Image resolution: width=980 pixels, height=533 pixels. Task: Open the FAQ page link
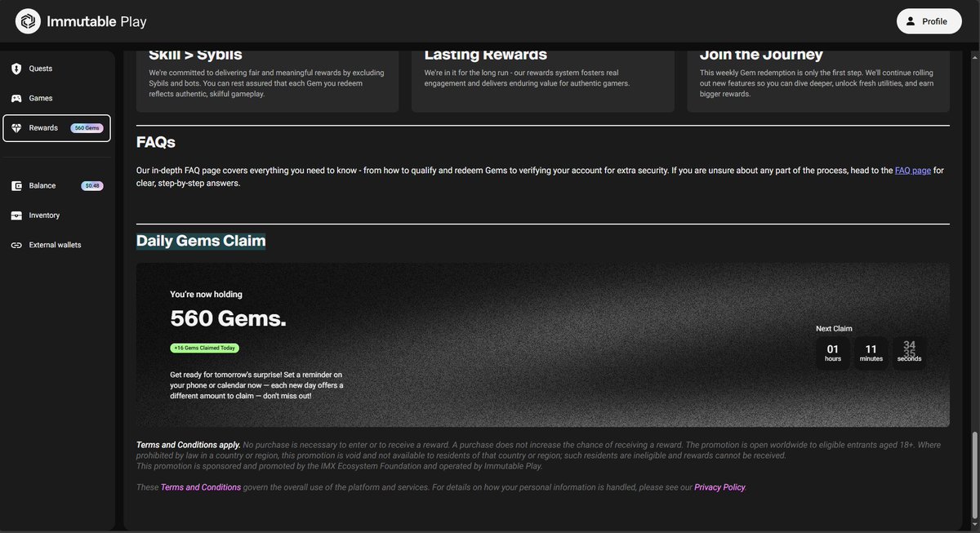point(913,171)
